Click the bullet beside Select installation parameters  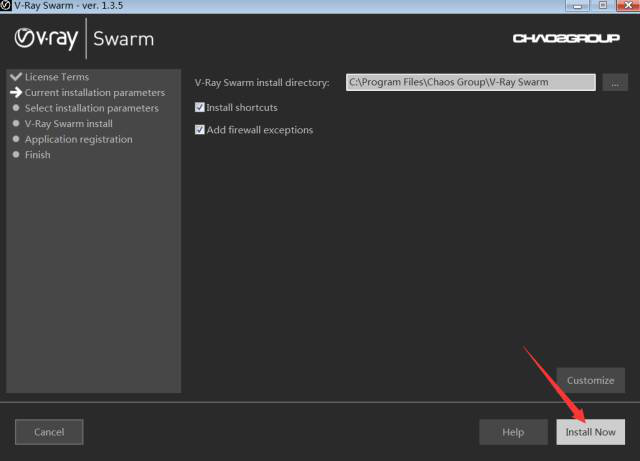click(16, 108)
